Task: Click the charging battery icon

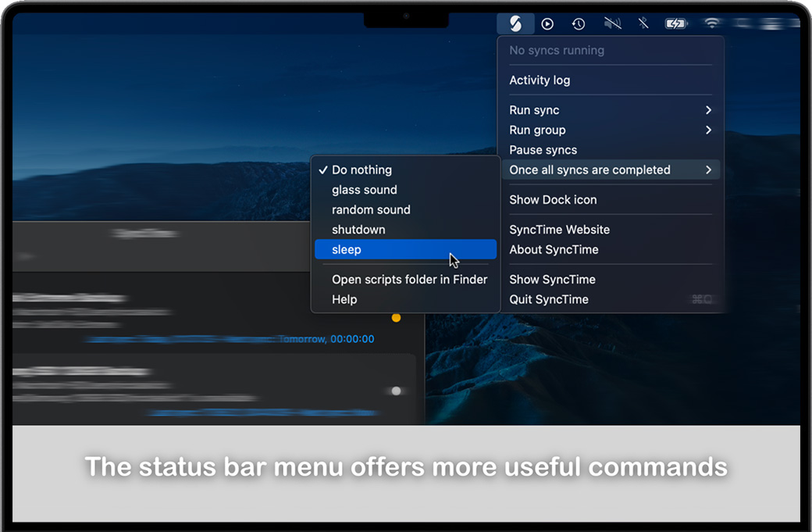Action: (x=675, y=24)
